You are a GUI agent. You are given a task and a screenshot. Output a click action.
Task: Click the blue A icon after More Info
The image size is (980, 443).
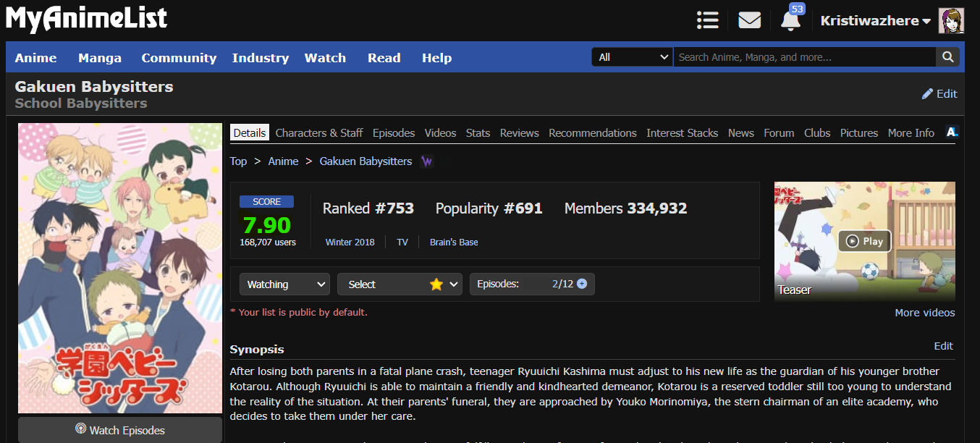[x=952, y=132]
